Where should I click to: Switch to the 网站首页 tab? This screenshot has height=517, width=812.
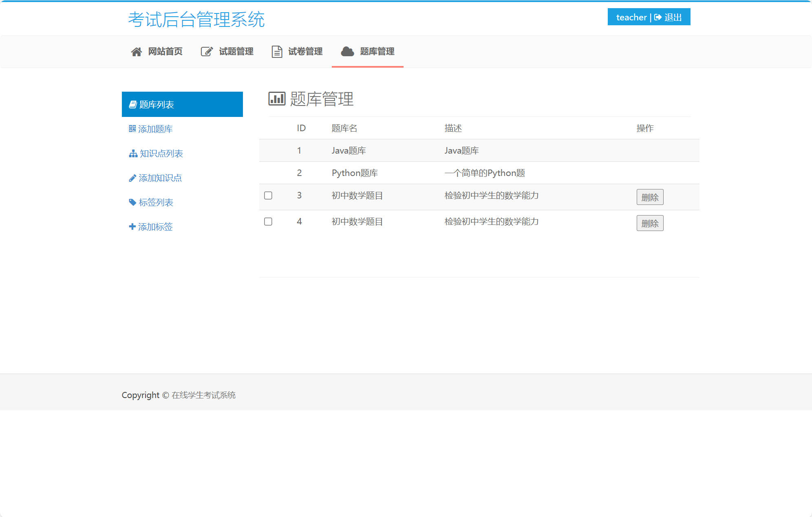(165, 51)
